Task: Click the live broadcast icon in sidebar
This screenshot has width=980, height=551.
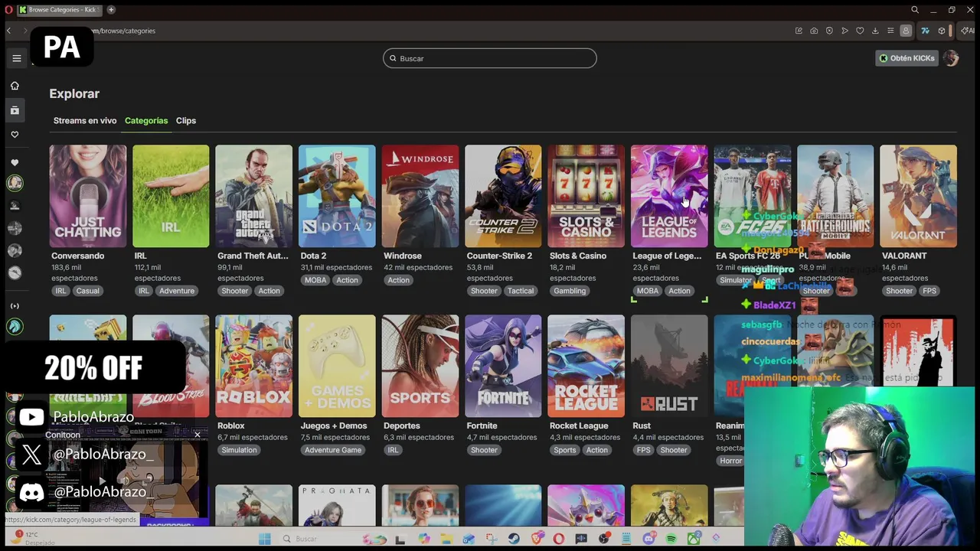Action: tap(15, 306)
